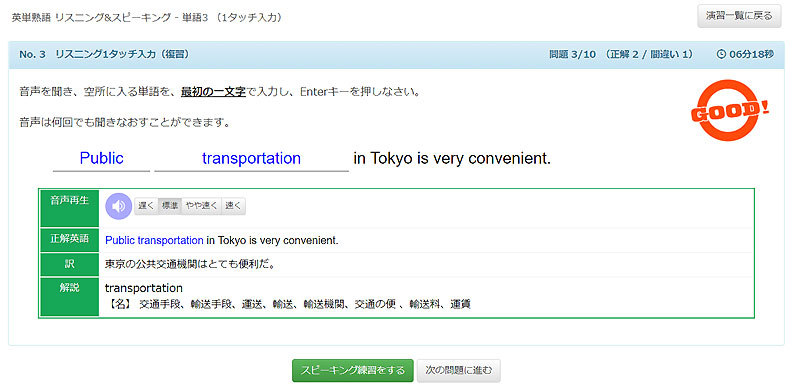Click the Public answer blank
The image size is (790, 392).
[101, 159]
